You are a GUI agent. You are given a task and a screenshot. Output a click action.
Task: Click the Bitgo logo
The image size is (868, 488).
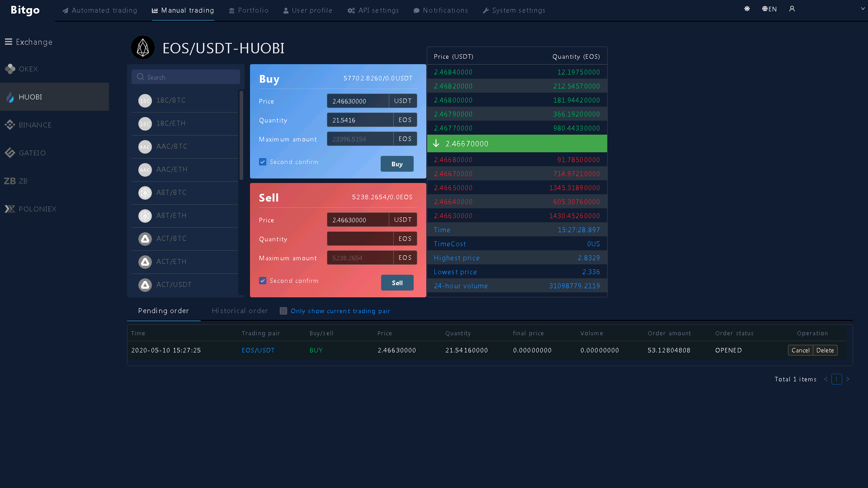point(25,10)
